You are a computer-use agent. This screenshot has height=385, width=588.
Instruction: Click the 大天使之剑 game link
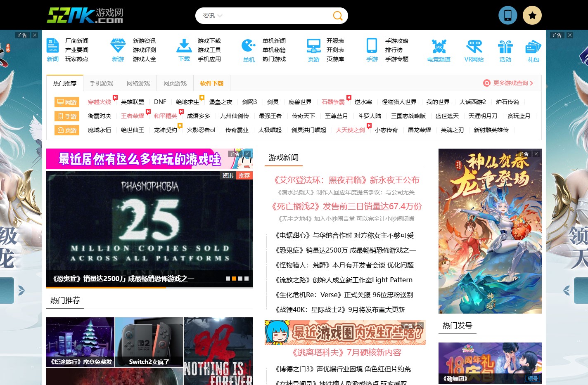pos(351,130)
